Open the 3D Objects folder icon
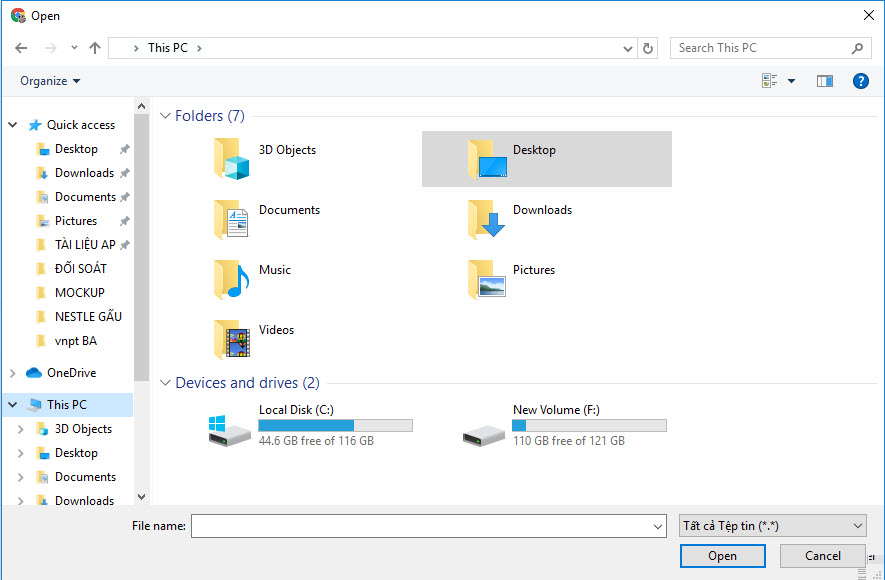 231,158
